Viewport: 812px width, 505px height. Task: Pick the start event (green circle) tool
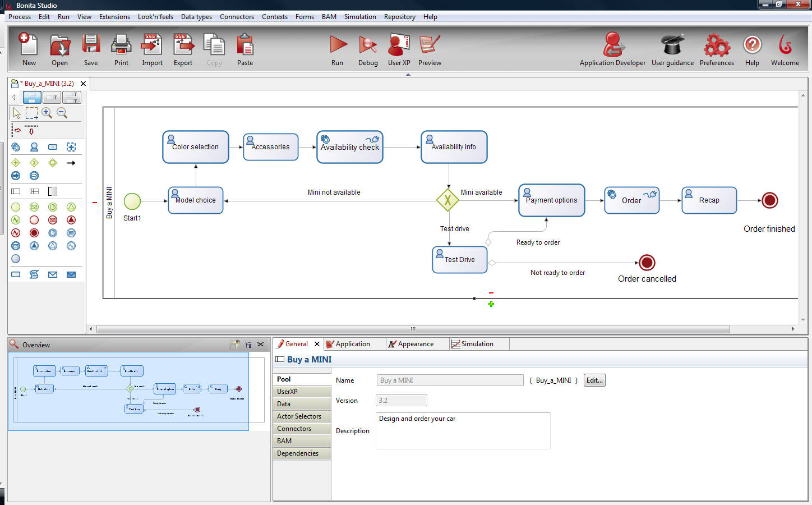point(15,206)
